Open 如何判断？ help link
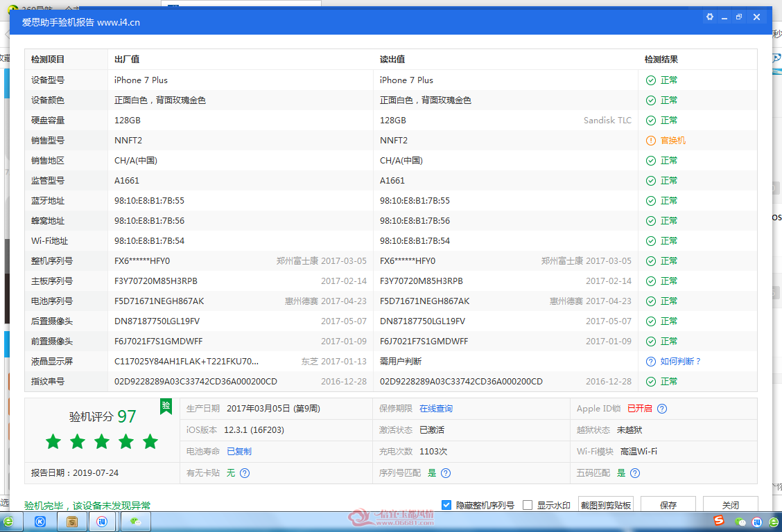 point(681,361)
